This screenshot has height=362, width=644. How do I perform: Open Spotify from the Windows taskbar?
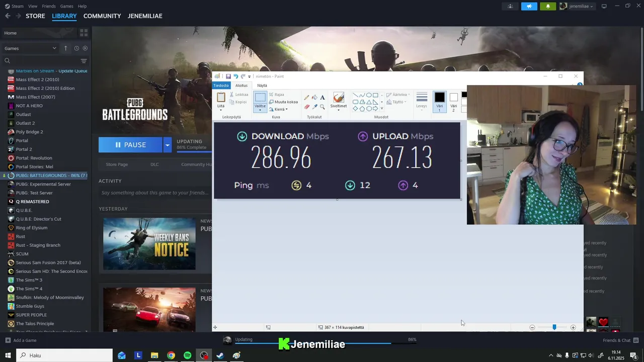[x=187, y=355]
